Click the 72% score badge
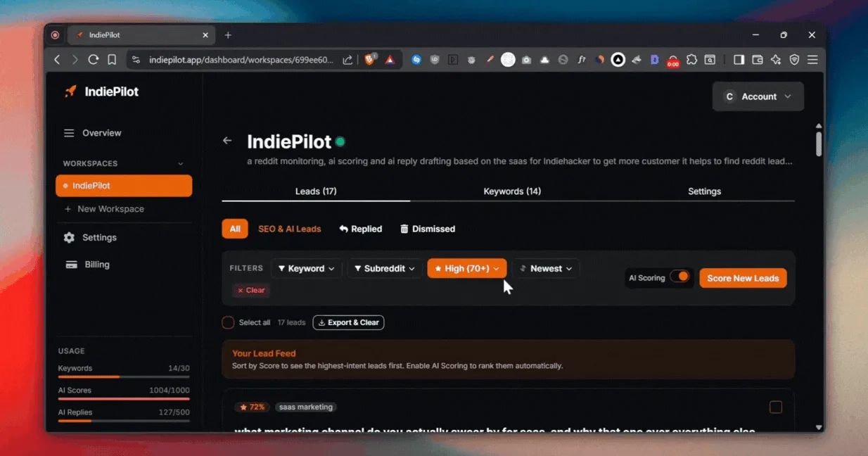The image size is (868, 456). coord(252,407)
